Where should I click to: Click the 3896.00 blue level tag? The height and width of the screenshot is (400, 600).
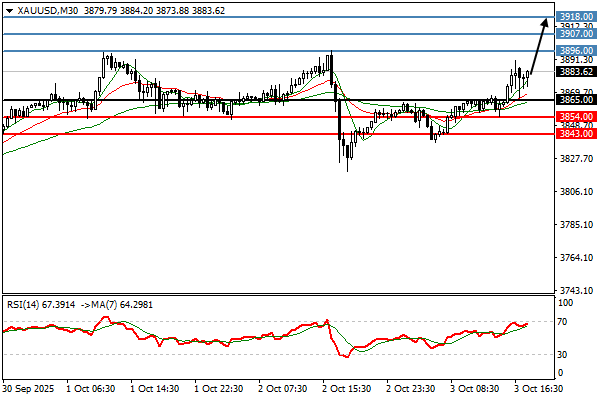[577, 50]
